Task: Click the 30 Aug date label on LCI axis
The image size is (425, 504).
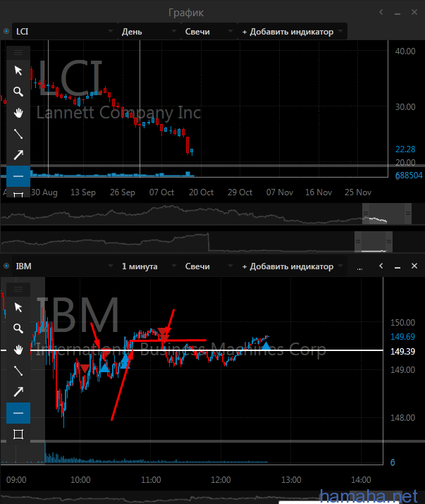Action: coord(44,192)
